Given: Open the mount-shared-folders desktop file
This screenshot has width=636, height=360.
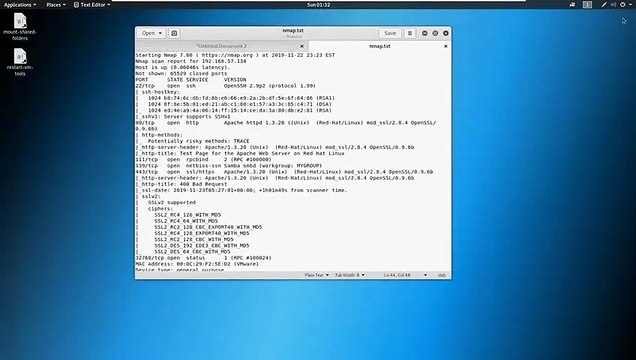Looking at the screenshot, I should pos(20,26).
